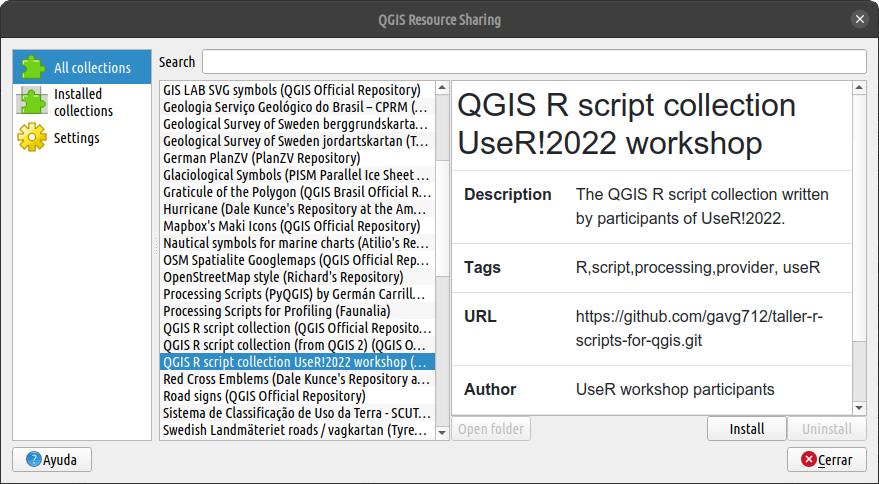The height and width of the screenshot is (484, 879).
Task: Choose Mapbox's Maki Icons collection
Action: (291, 226)
